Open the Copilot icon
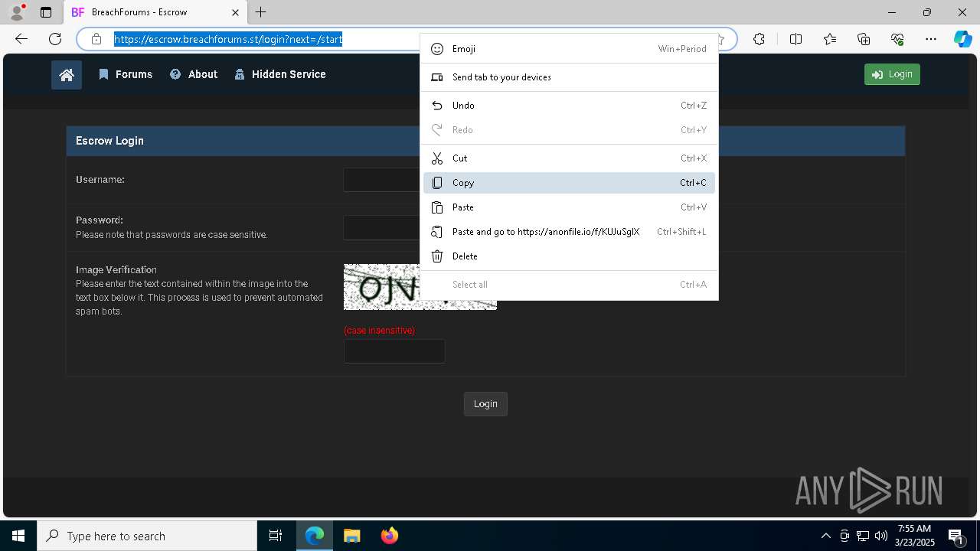The width and height of the screenshot is (980, 551). 962,39
